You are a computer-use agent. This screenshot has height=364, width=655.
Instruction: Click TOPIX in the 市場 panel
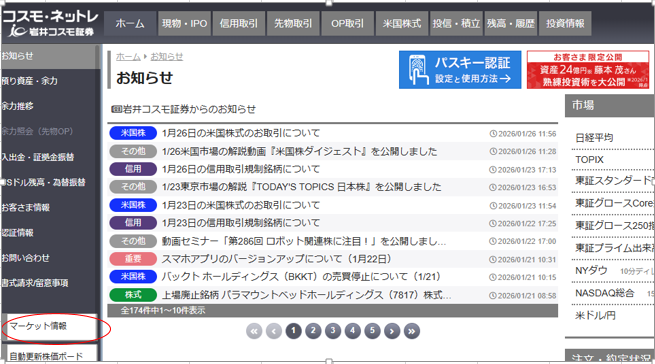pos(589,160)
